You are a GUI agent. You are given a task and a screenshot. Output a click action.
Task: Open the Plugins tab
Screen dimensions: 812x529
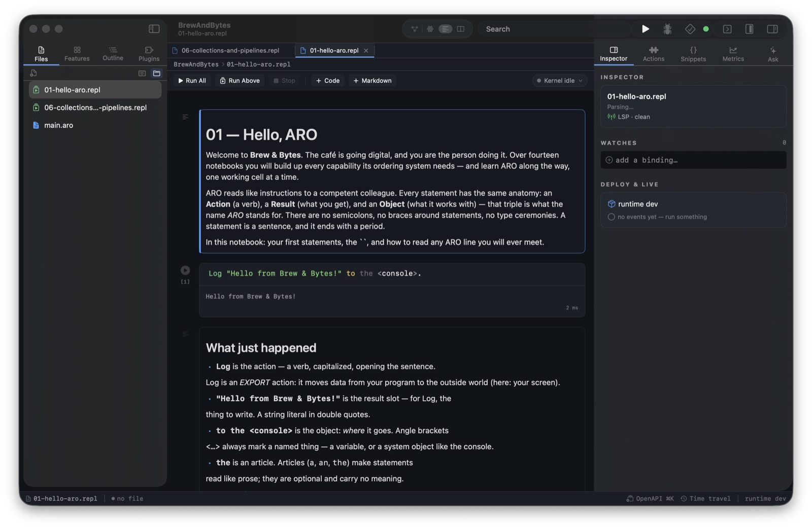pos(149,54)
